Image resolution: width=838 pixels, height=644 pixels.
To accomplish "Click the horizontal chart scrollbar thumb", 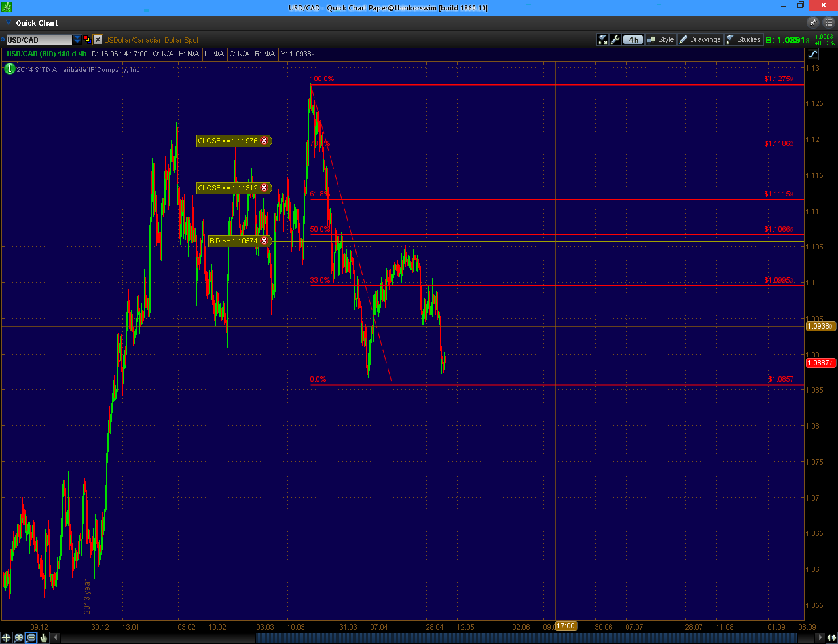I will point(527,637).
